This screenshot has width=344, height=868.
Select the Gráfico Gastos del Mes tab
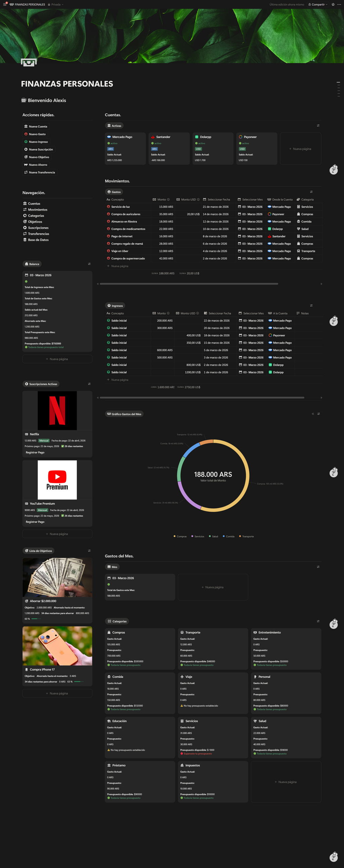[x=124, y=414]
